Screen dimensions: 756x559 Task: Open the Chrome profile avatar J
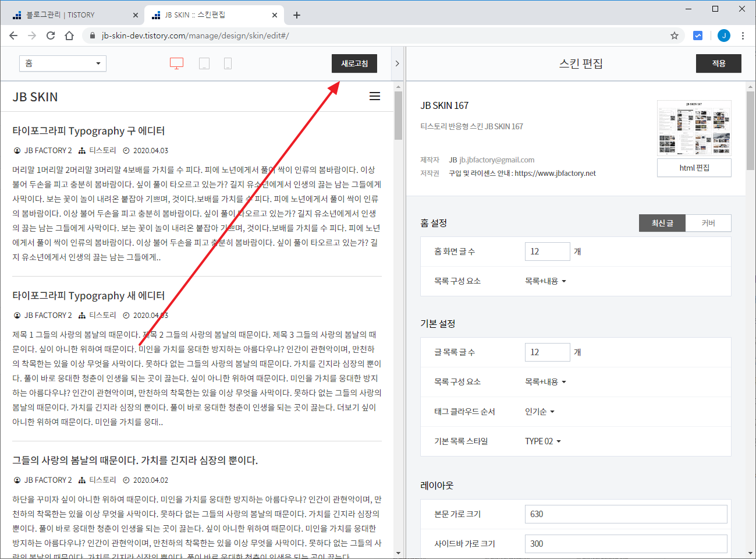[724, 36]
